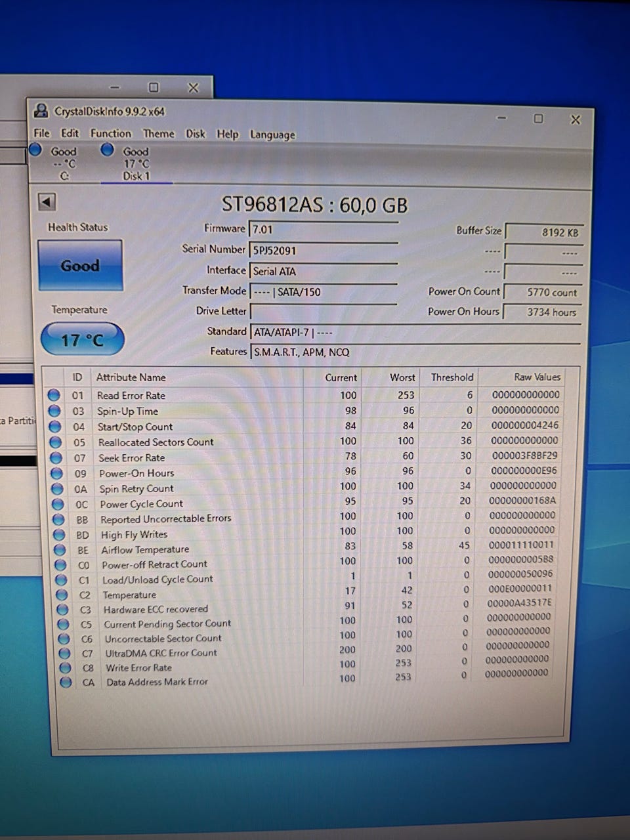Click the Features field S.M.A.R.T., APM, NCQ
The height and width of the screenshot is (840, 630).
[415, 352]
